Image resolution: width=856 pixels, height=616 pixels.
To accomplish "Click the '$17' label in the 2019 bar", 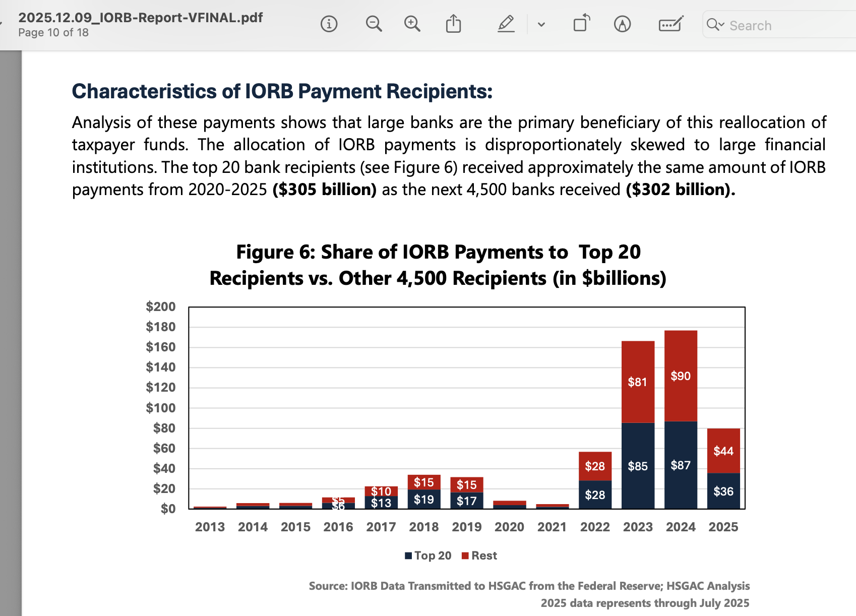I will (x=467, y=501).
